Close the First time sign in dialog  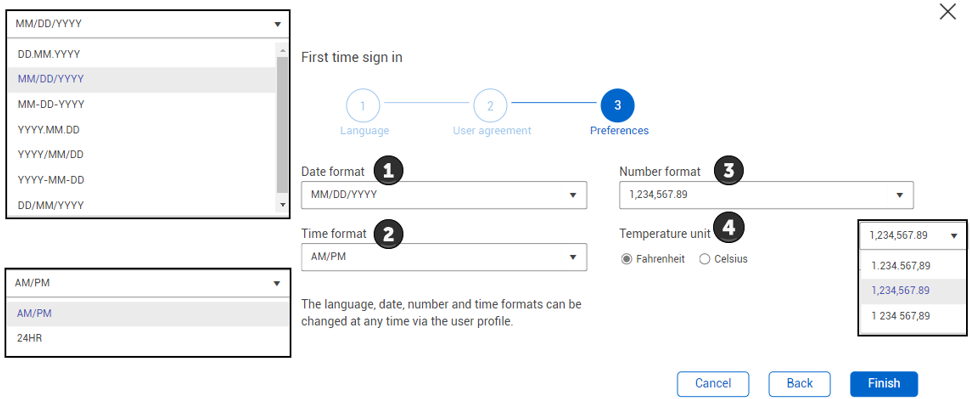(947, 12)
